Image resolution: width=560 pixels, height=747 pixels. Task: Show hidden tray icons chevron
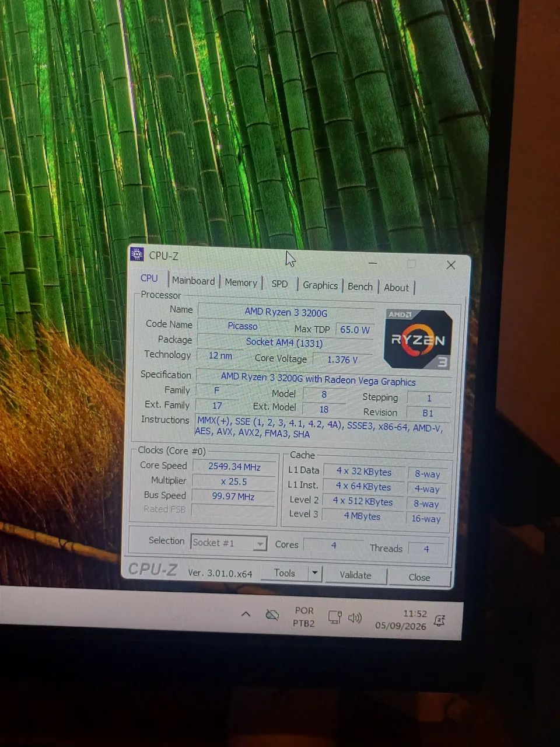pyautogui.click(x=246, y=614)
